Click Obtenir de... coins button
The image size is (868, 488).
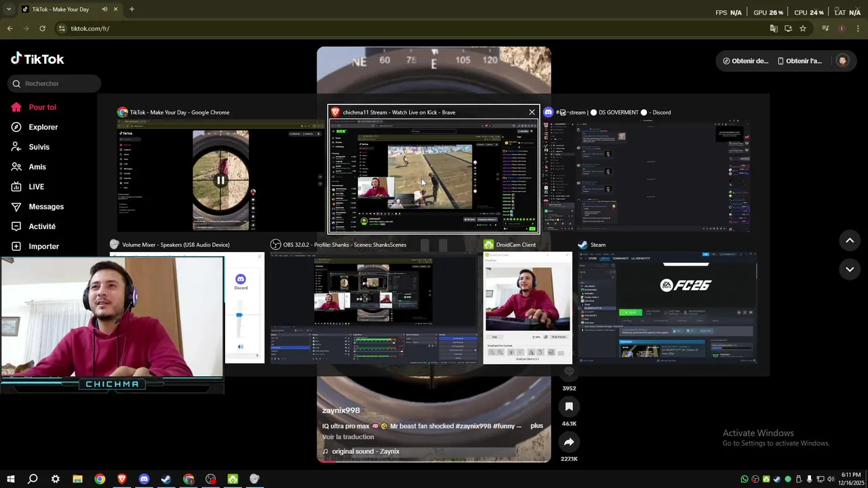(x=745, y=60)
